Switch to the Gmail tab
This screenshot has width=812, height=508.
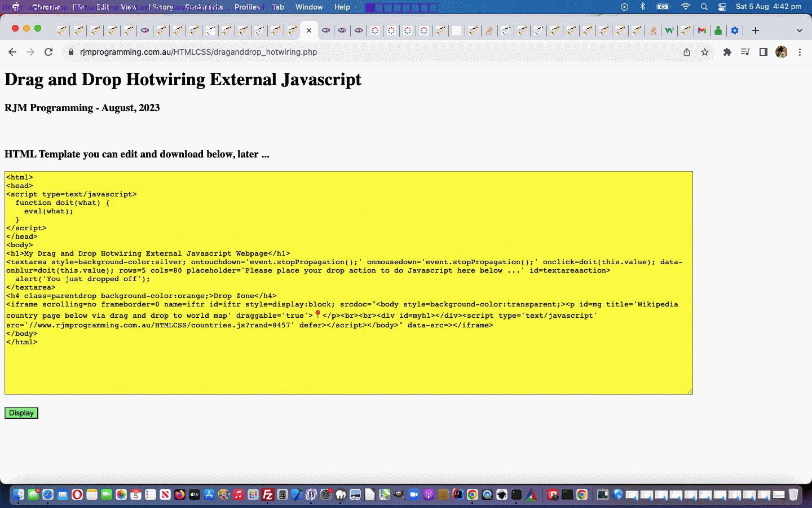[701, 30]
